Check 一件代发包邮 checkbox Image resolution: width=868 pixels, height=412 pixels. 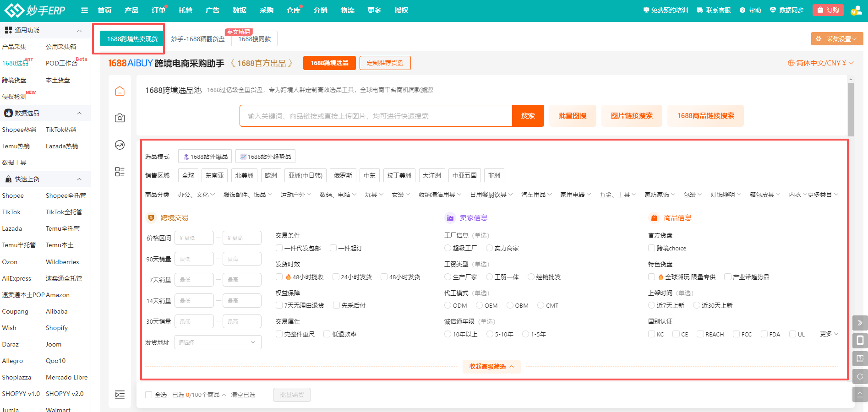pyautogui.click(x=279, y=248)
